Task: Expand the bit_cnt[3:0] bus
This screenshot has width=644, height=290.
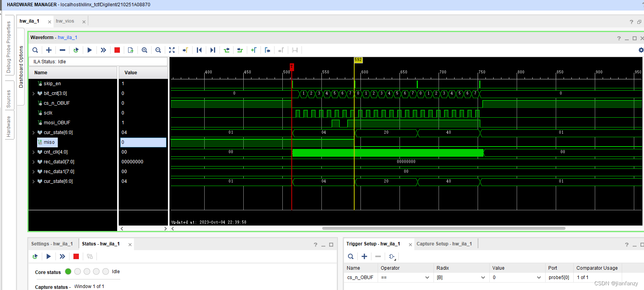Action: 34,93
